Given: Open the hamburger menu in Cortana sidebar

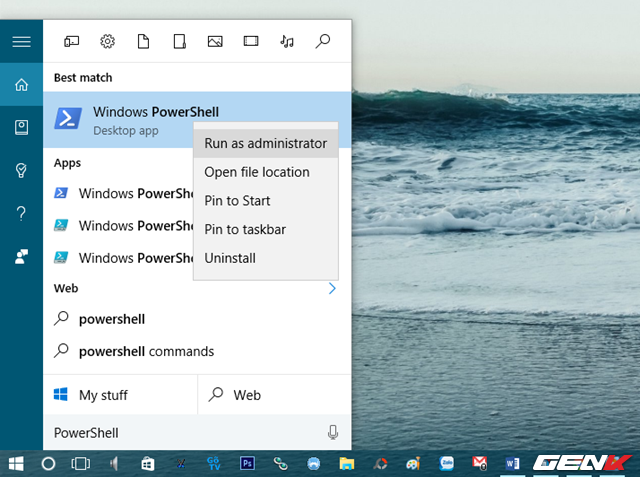Looking at the screenshot, I should (21, 41).
